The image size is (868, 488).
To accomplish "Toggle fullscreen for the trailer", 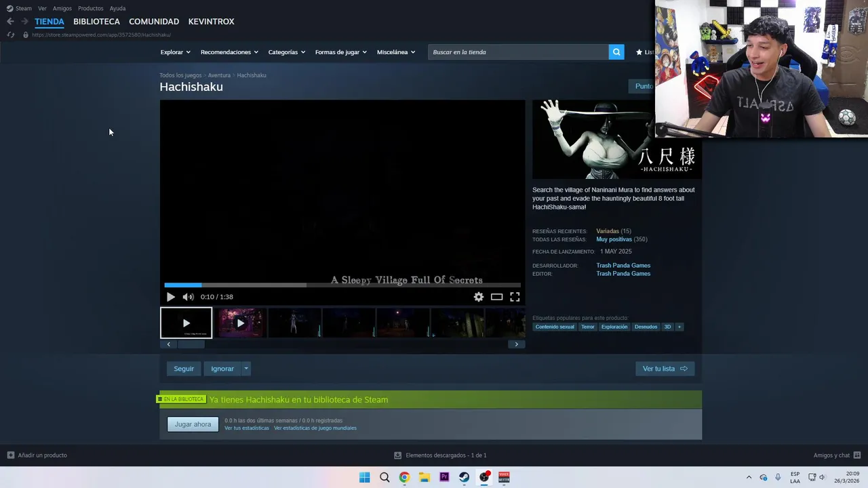I will pos(515,297).
